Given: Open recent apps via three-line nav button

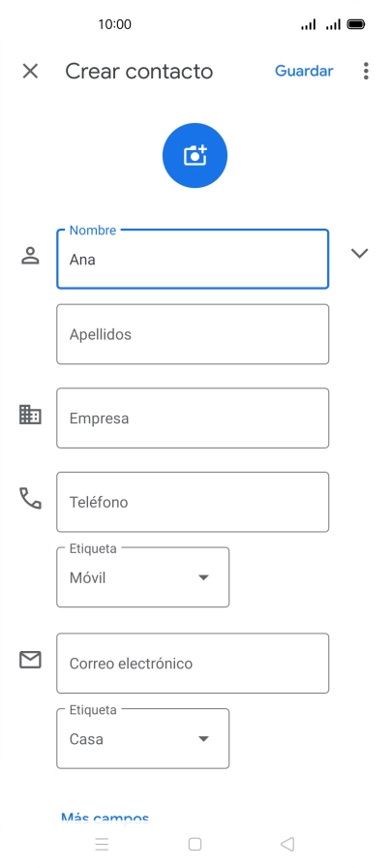Looking at the screenshot, I should pos(102,844).
